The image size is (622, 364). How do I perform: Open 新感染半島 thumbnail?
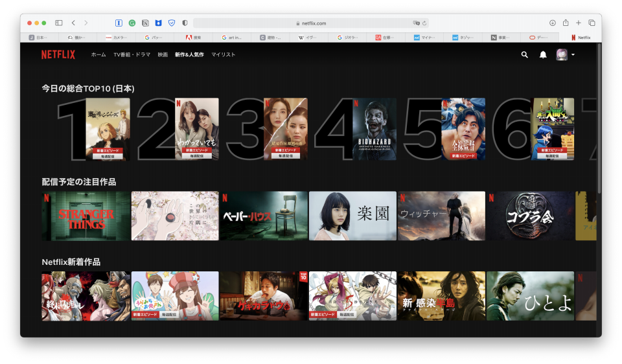(x=441, y=296)
